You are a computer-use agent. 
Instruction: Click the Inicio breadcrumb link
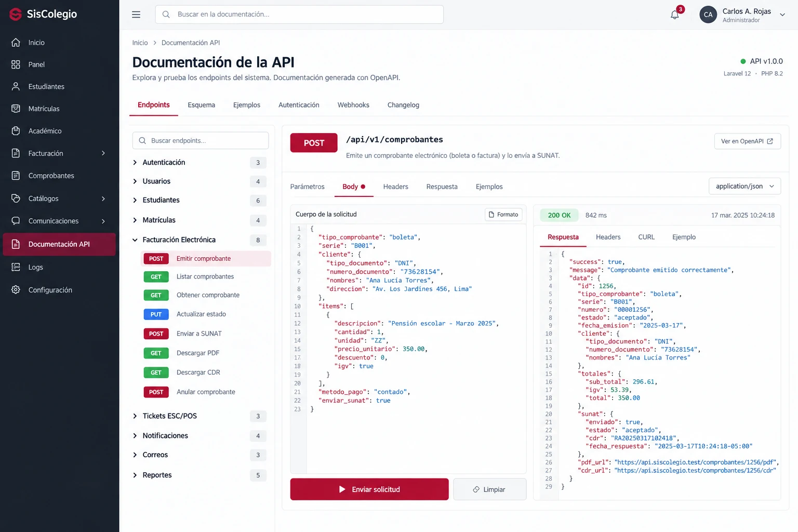coord(140,43)
